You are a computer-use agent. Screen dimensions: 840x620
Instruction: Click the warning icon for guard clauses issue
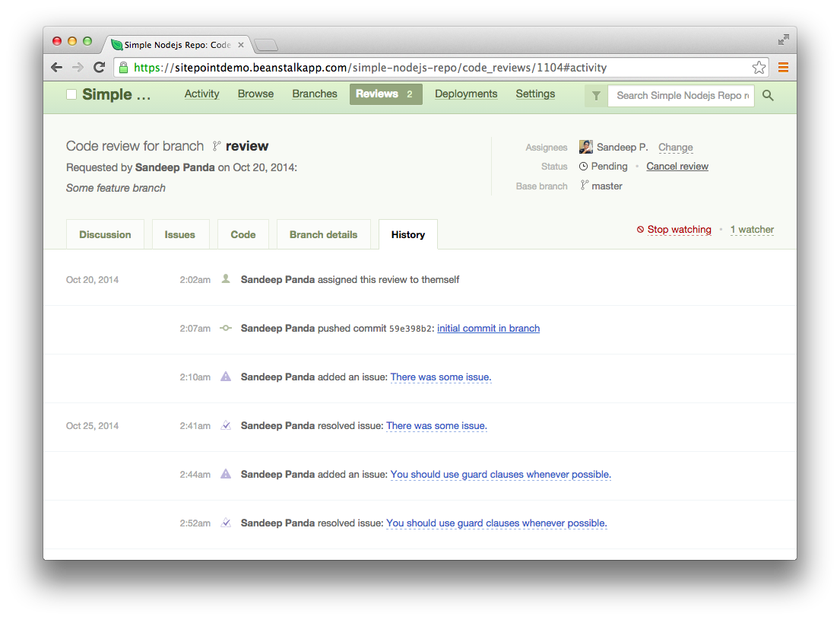(x=225, y=474)
